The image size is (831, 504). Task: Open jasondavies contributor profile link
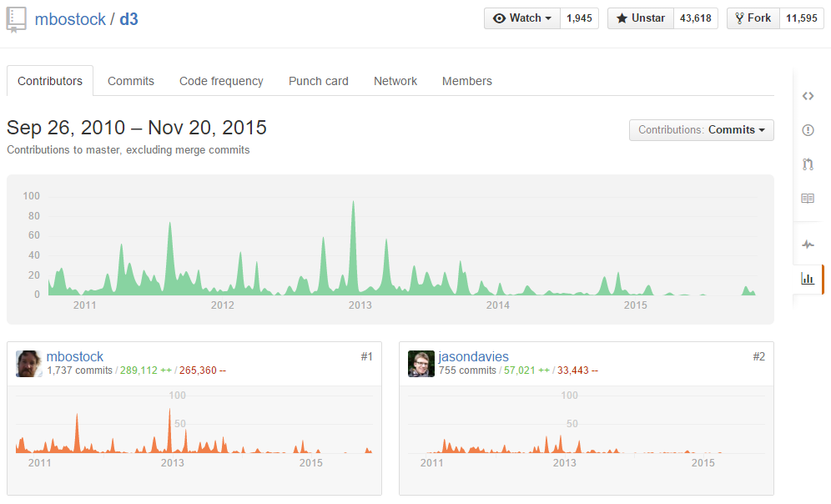pyautogui.click(x=473, y=356)
